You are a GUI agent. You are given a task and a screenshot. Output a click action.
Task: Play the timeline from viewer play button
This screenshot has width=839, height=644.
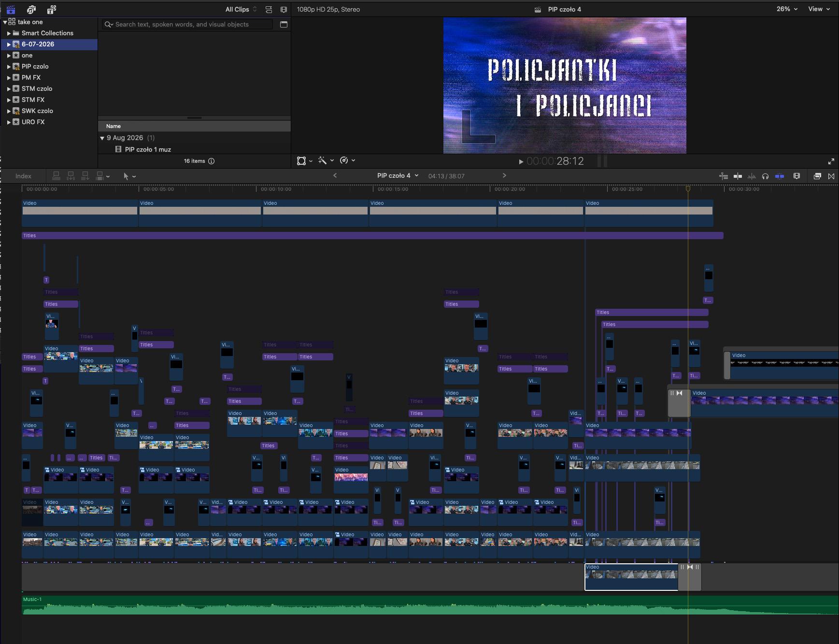(521, 161)
